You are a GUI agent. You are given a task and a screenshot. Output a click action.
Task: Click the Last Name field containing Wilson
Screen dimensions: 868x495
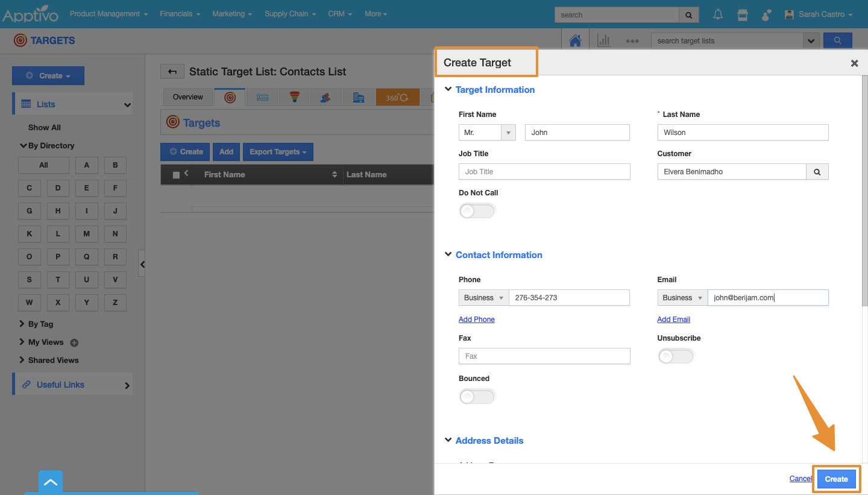(743, 133)
